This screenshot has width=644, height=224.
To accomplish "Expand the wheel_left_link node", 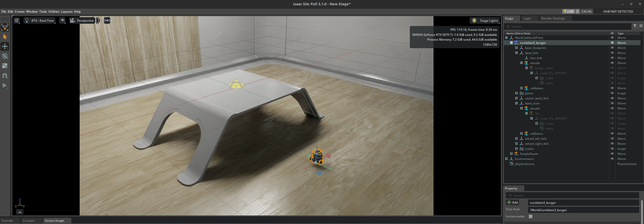I will point(516,138).
